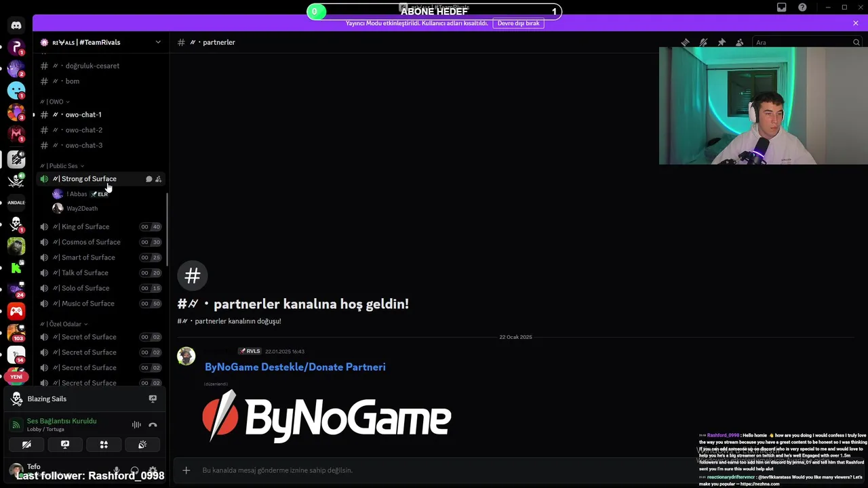Screen dimensions: 868x488
Task: Click the RVLS server tag badge
Action: click(x=250, y=351)
